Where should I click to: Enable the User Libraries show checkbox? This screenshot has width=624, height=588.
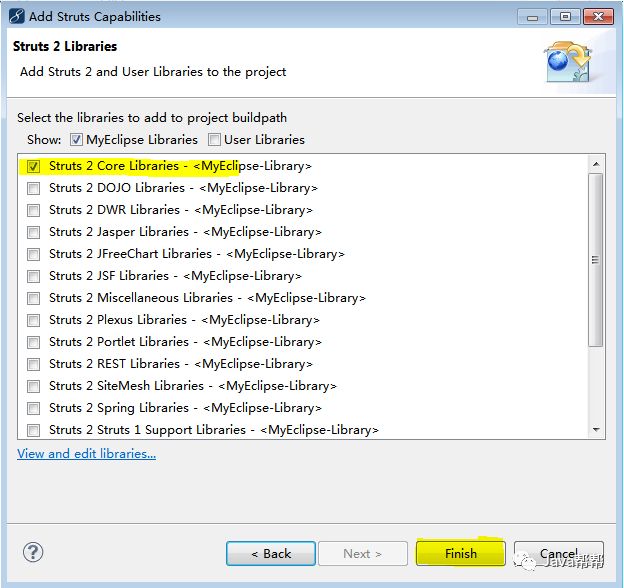coord(214,140)
